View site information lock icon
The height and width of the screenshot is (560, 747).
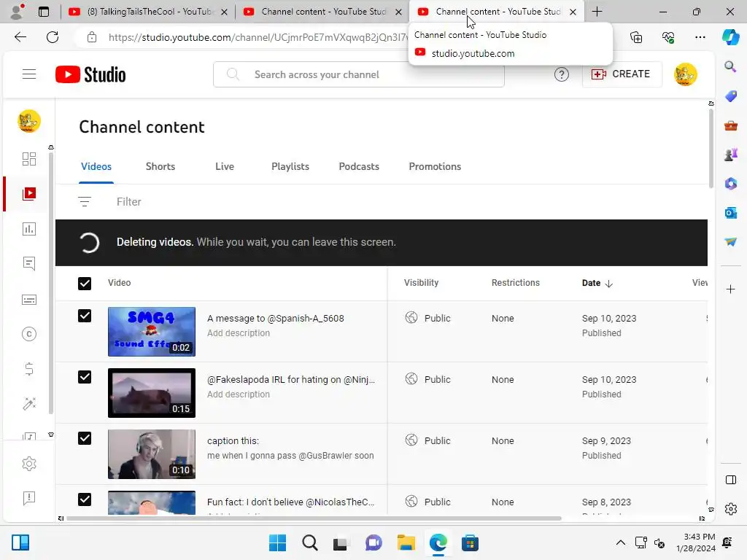pos(92,37)
